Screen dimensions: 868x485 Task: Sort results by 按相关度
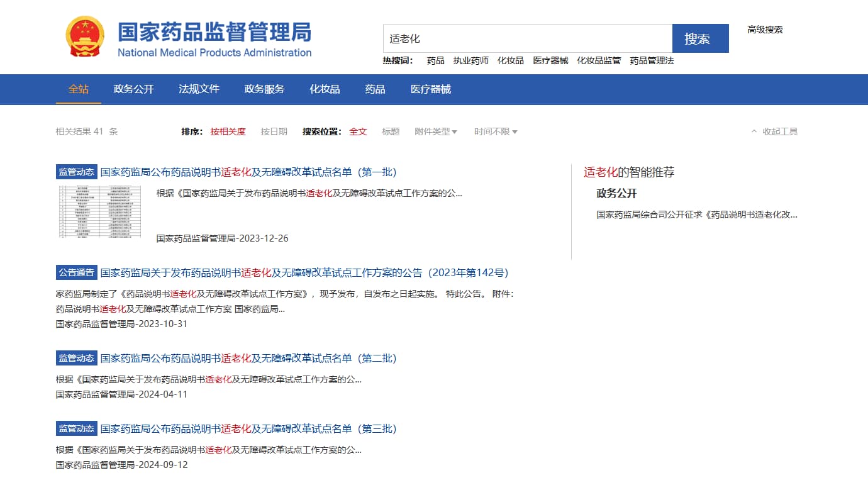click(x=228, y=131)
